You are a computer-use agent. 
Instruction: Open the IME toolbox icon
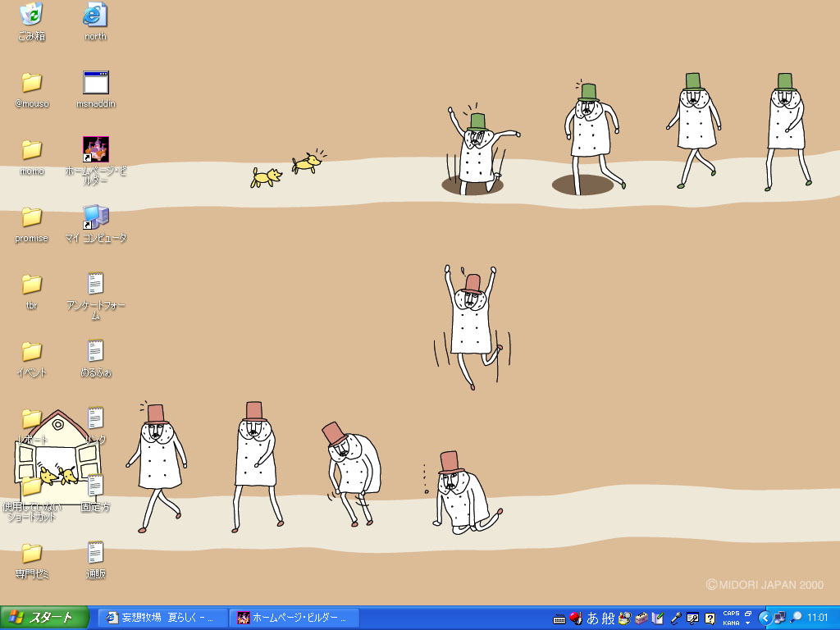641,619
